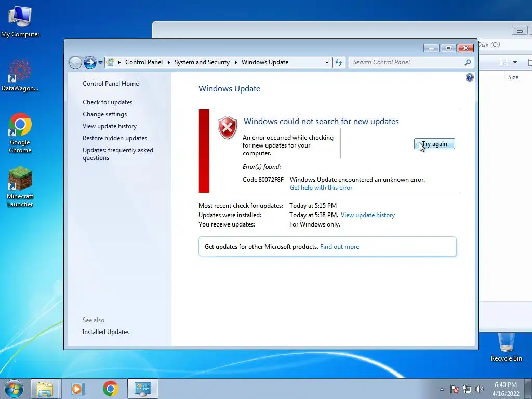The image size is (532, 399).
Task: Click the Try again button
Action: pyautogui.click(x=434, y=144)
